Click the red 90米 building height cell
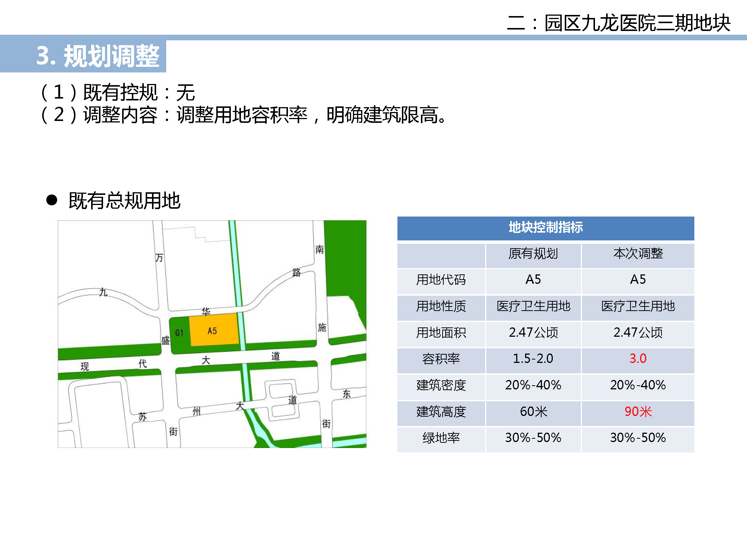This screenshot has height=560, width=747. pos(638,412)
